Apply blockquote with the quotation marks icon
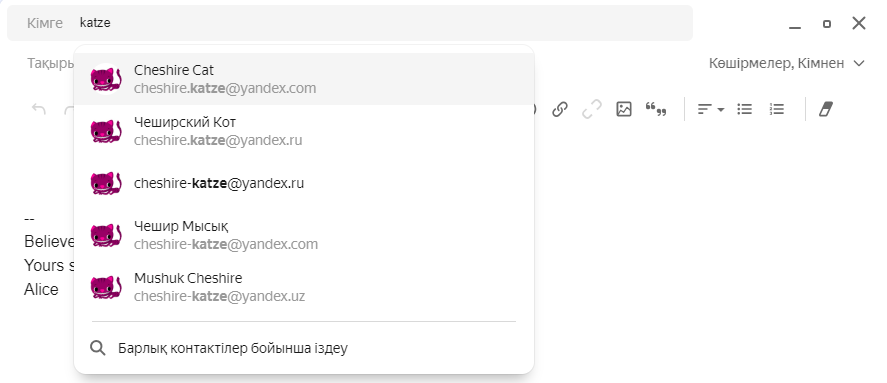This screenshot has height=383, width=887. click(x=656, y=109)
